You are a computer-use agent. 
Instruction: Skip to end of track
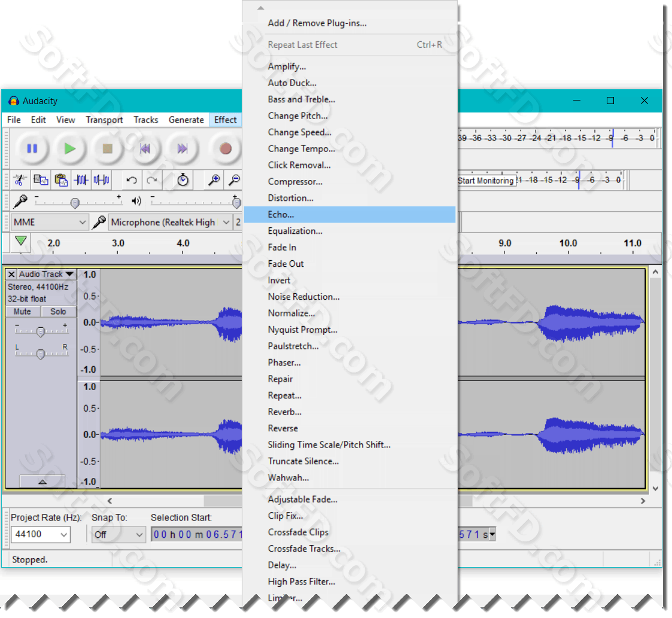tap(183, 149)
